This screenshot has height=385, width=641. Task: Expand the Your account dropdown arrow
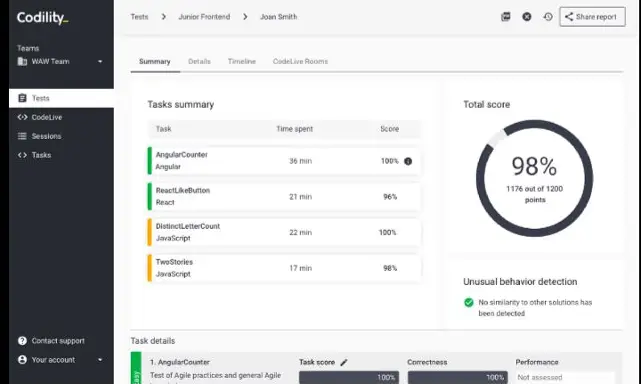[x=100, y=360]
